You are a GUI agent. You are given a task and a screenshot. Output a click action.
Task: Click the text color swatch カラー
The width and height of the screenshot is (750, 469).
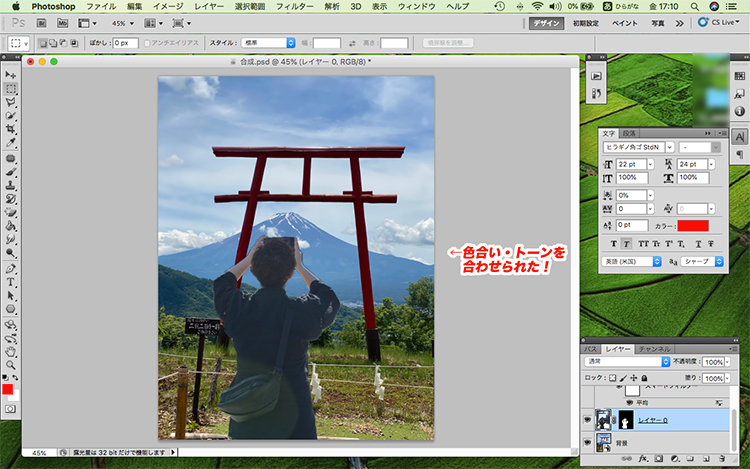[693, 226]
